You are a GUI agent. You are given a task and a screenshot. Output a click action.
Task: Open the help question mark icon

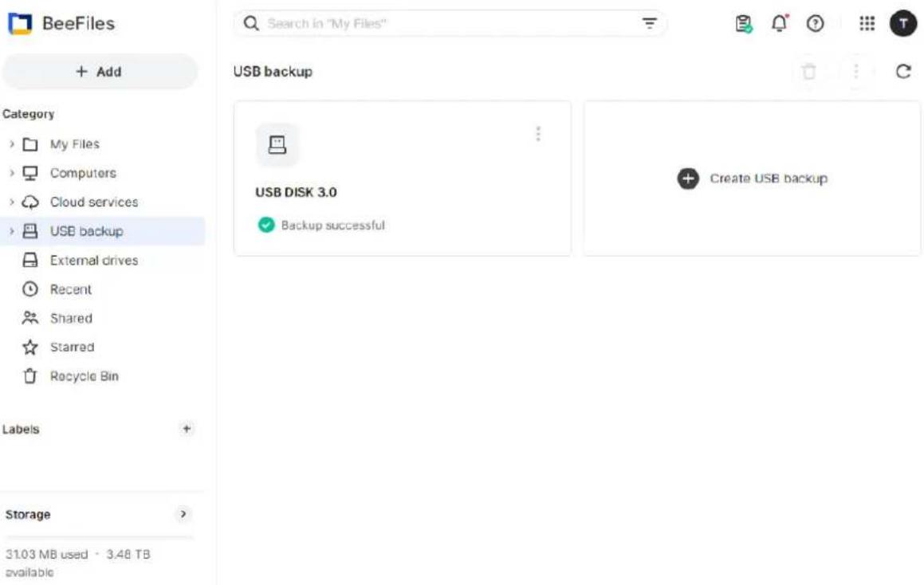pyautogui.click(x=815, y=24)
